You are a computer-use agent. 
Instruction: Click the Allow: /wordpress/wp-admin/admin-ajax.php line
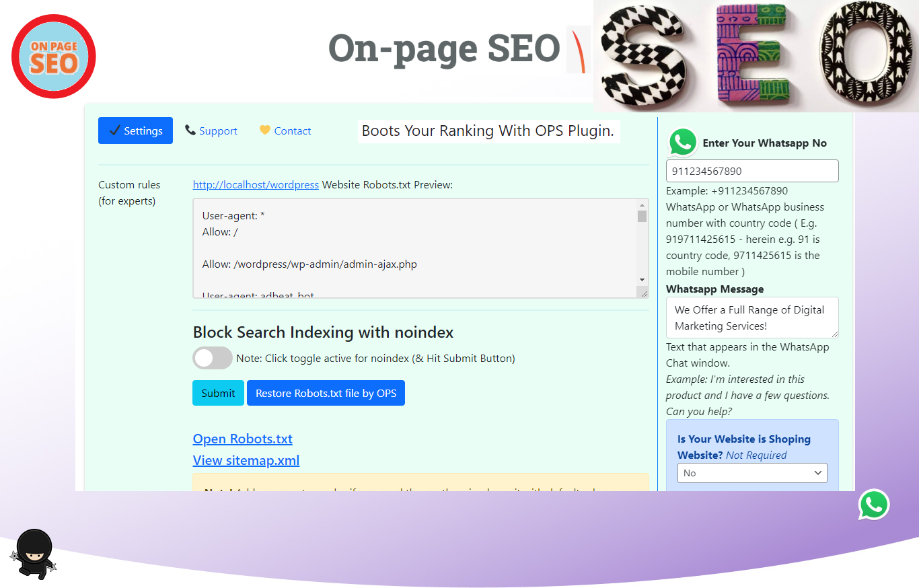pos(309,264)
